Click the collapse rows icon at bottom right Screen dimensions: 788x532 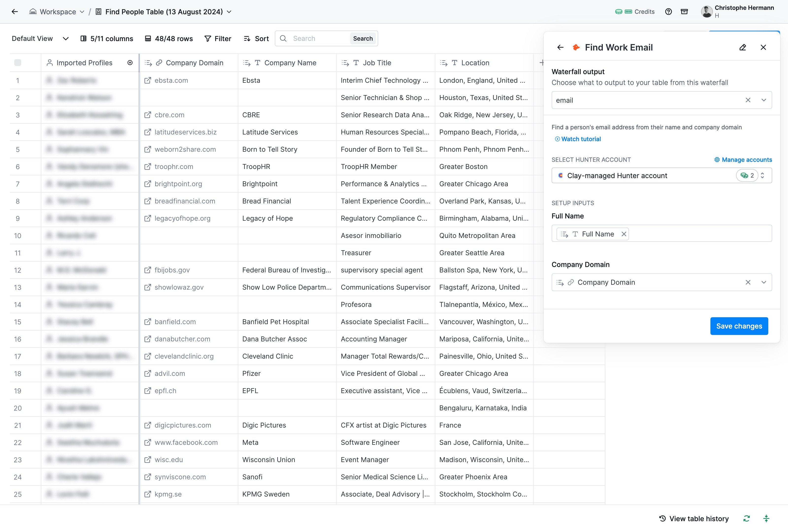tap(766, 518)
